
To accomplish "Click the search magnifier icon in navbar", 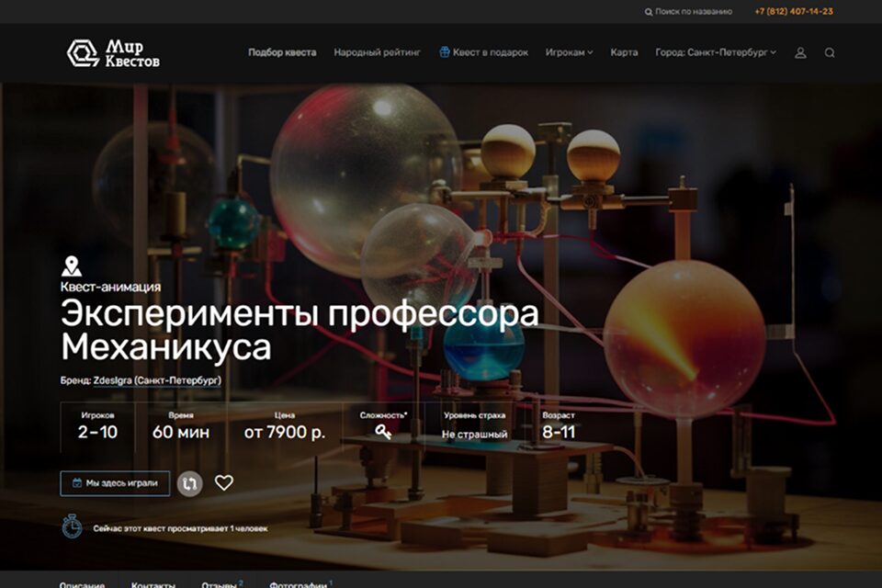I will tap(830, 53).
